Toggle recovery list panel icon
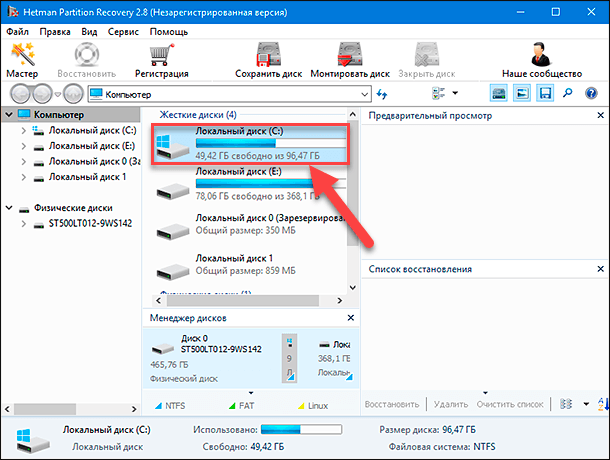610x460 pixels. coord(545,93)
